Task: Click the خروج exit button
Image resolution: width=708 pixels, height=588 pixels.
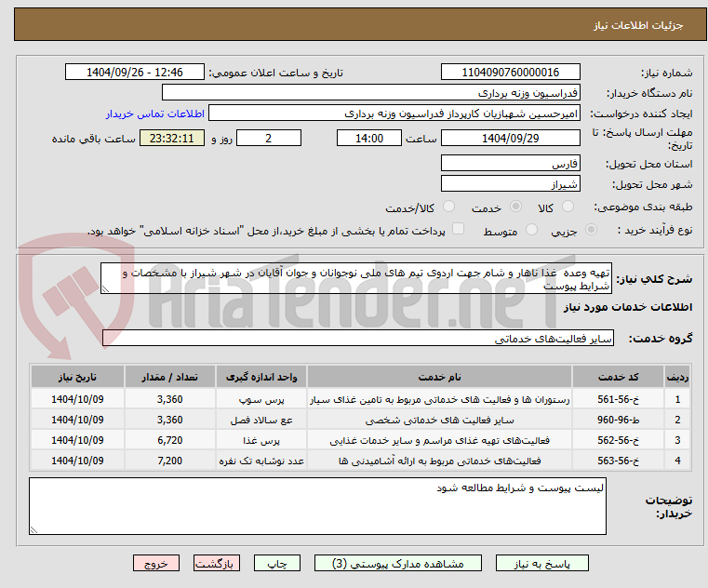Action: click(155, 564)
